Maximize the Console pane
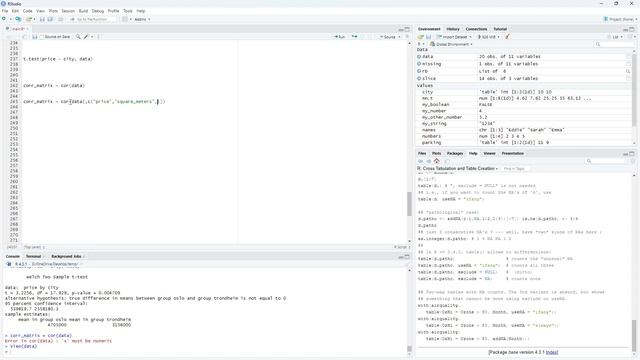The height and width of the screenshot is (360, 640). pos(407,256)
